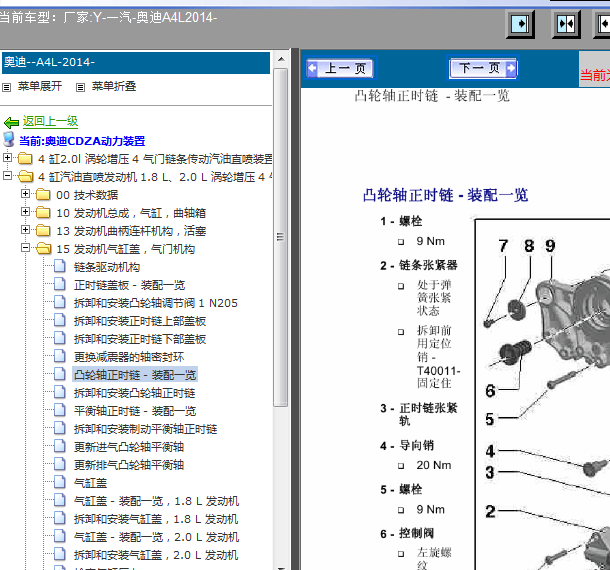Image resolution: width=610 pixels, height=570 pixels.
Task: Click open folder icon of 15 发动机气缸盖，气门机构
Action: tap(43, 249)
